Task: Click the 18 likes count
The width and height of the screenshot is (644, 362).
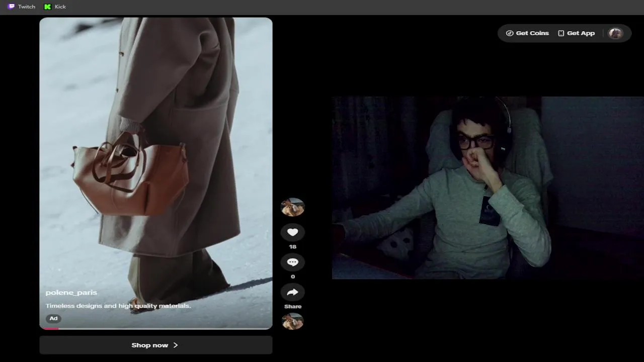Action: coord(293,247)
